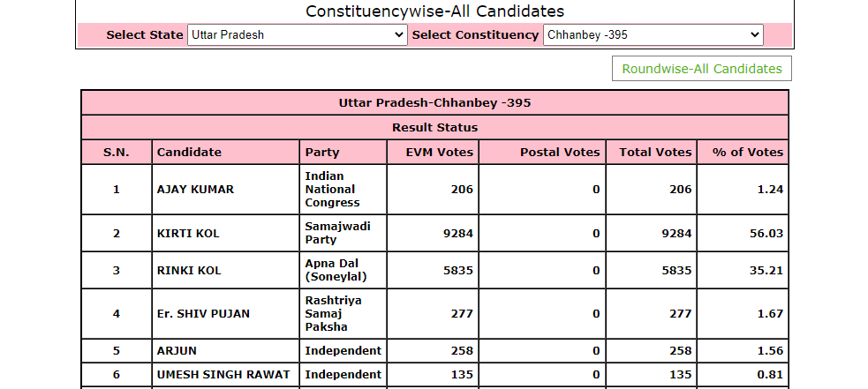Open the Select Constituency dropdown

pyautogui.click(x=653, y=35)
